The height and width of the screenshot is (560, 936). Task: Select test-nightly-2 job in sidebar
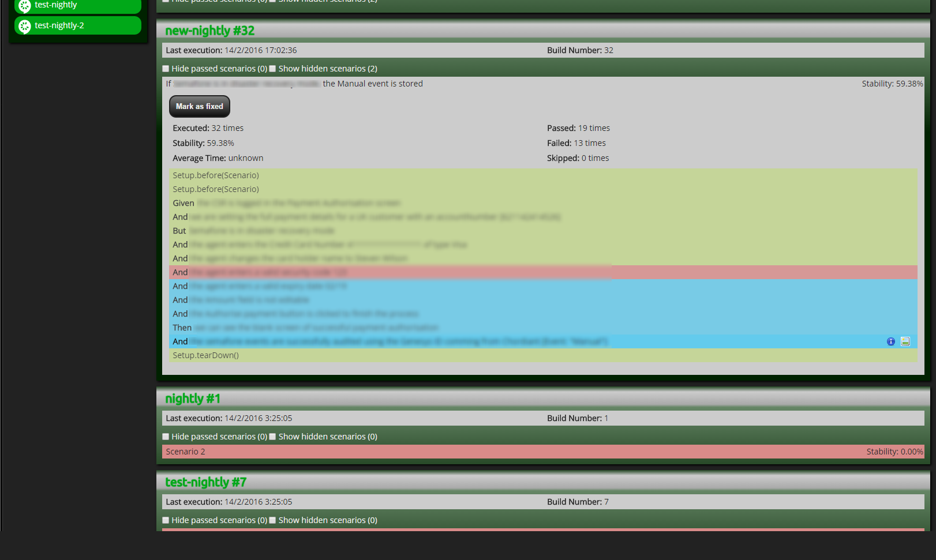(59, 25)
